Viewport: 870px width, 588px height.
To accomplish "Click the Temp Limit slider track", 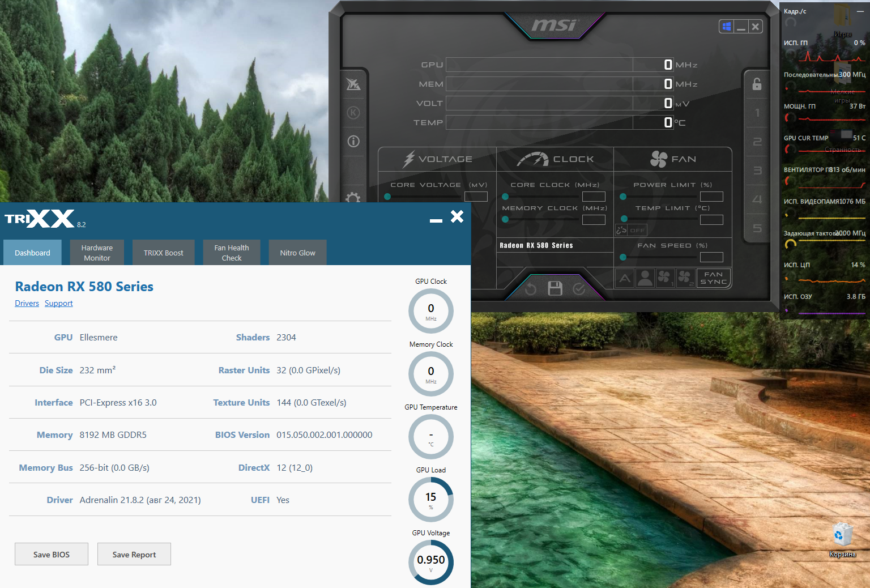I will [659, 219].
